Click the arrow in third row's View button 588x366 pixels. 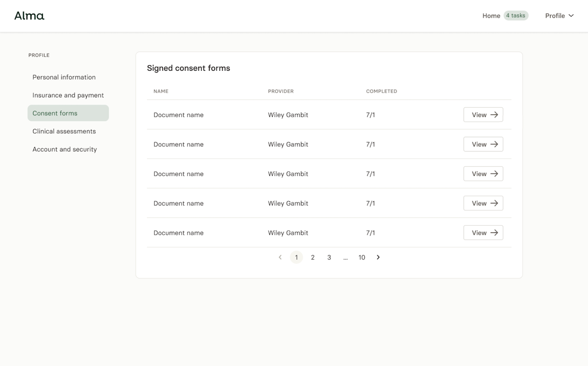(494, 174)
